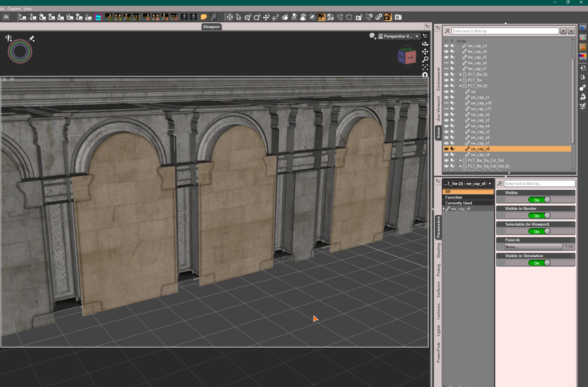Select the Node Selection arrow tool
The height and width of the screenshot is (387, 588).
coord(239,17)
